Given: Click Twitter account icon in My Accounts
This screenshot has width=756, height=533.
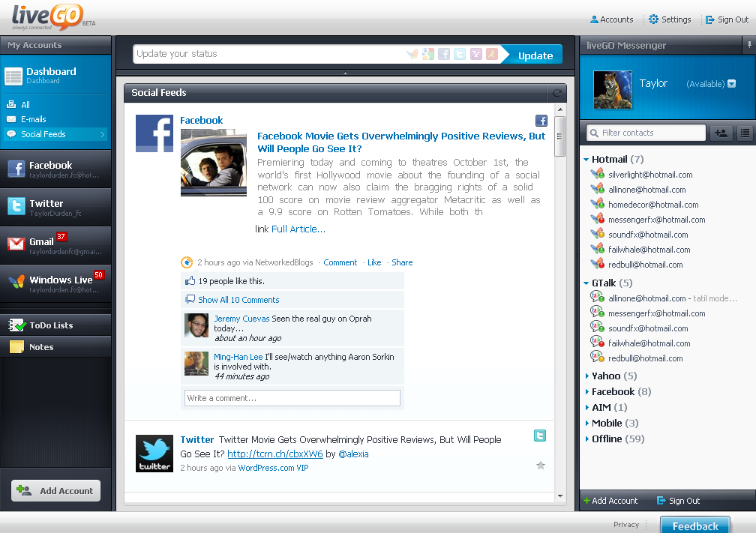Looking at the screenshot, I should pyautogui.click(x=16, y=207).
